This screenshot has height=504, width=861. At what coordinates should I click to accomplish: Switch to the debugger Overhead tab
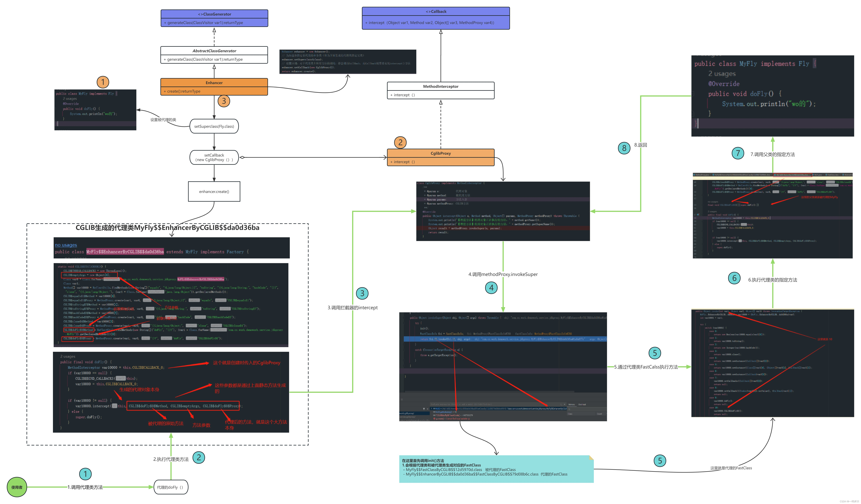(582, 405)
